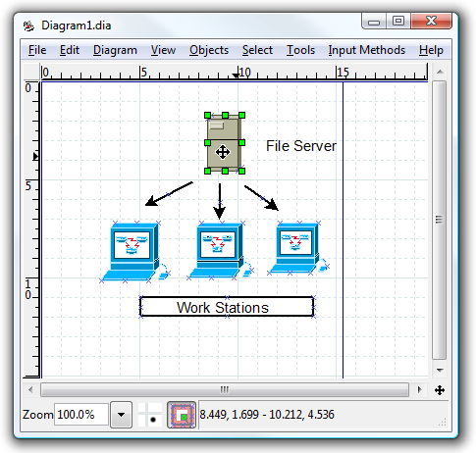Click the top-right green resize handle
This screenshot has height=453, width=476.
point(241,115)
